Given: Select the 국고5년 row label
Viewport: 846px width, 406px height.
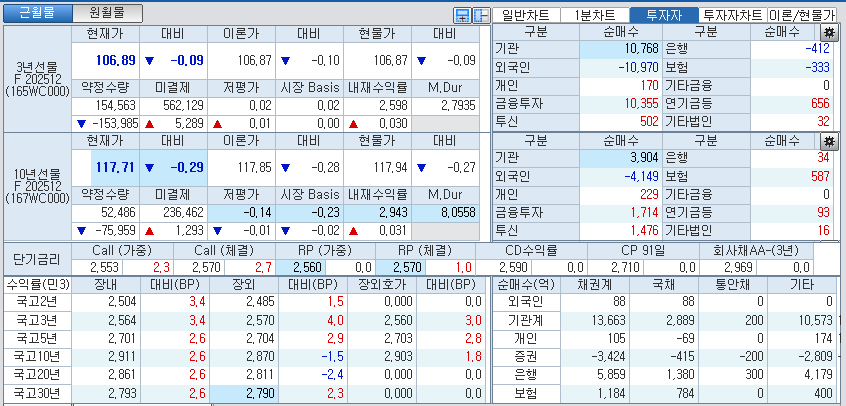Looking at the screenshot, I should pyautogui.click(x=37, y=339).
